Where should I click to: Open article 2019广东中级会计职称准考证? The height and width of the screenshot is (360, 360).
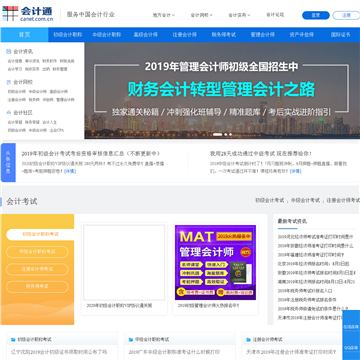pos(174,352)
